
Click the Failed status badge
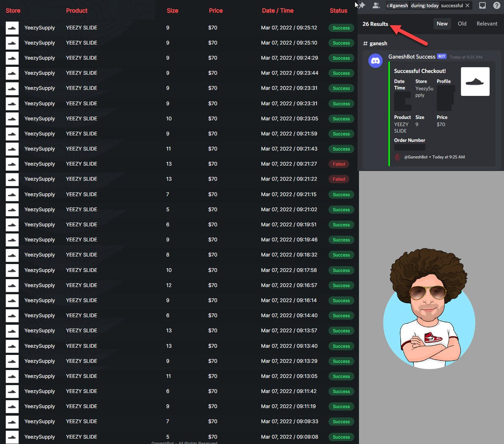click(x=339, y=164)
